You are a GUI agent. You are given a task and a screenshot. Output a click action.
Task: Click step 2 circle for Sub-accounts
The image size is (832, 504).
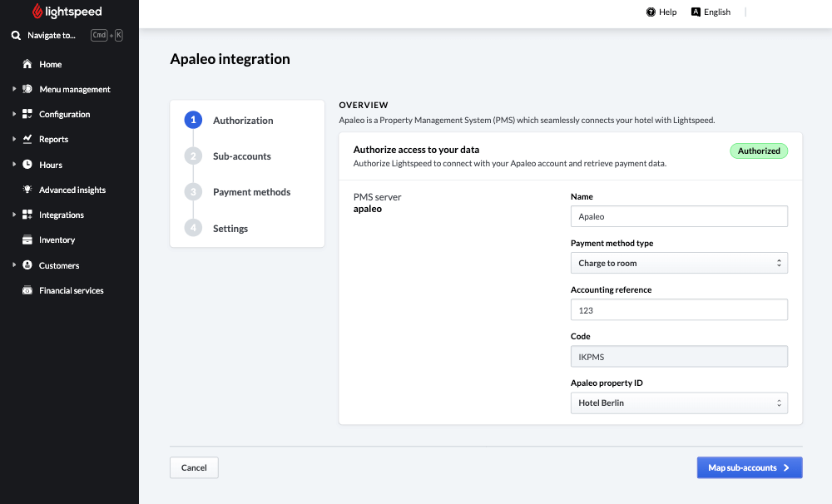(193, 156)
